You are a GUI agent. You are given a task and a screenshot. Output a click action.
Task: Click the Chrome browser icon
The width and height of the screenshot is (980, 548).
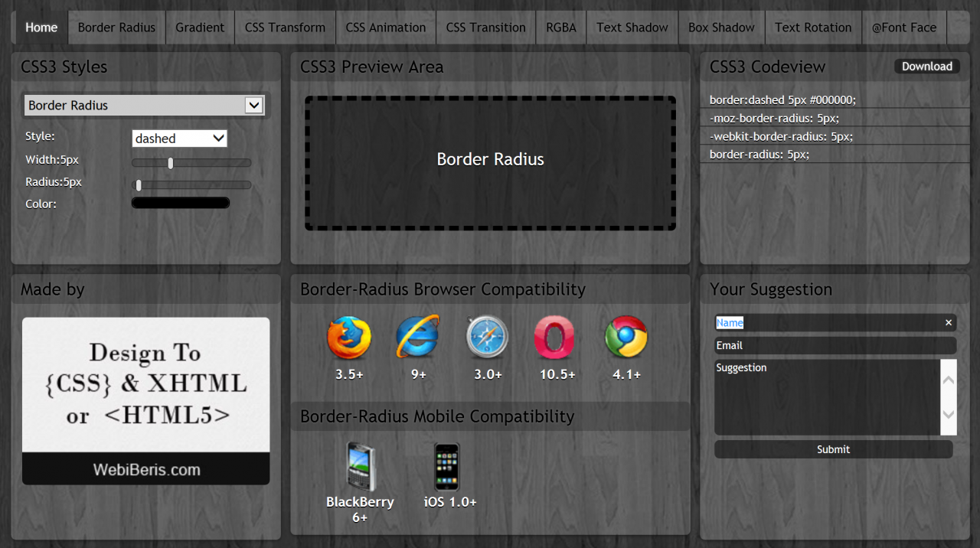pyautogui.click(x=626, y=338)
